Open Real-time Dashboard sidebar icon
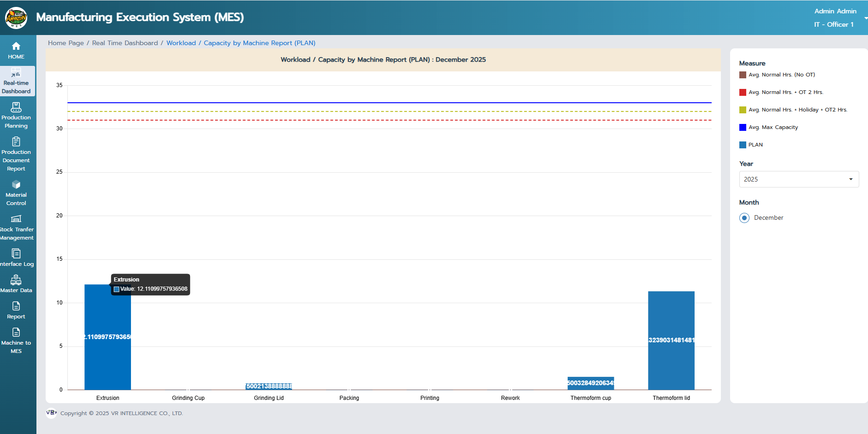 (16, 73)
